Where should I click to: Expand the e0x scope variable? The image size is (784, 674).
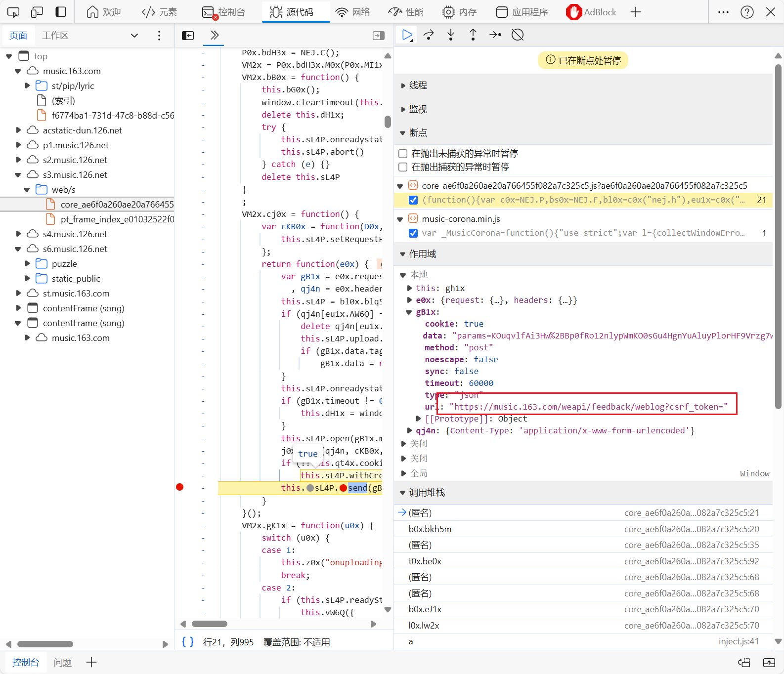pyautogui.click(x=409, y=300)
